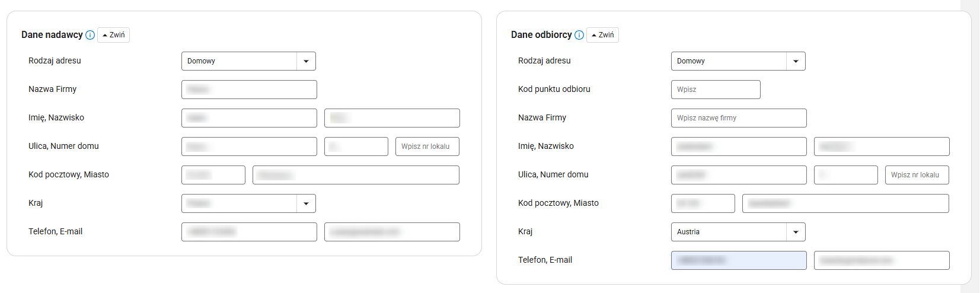This screenshot has width=980, height=293.
Task: Click sender Nazwa Firmy input field
Action: [249, 90]
